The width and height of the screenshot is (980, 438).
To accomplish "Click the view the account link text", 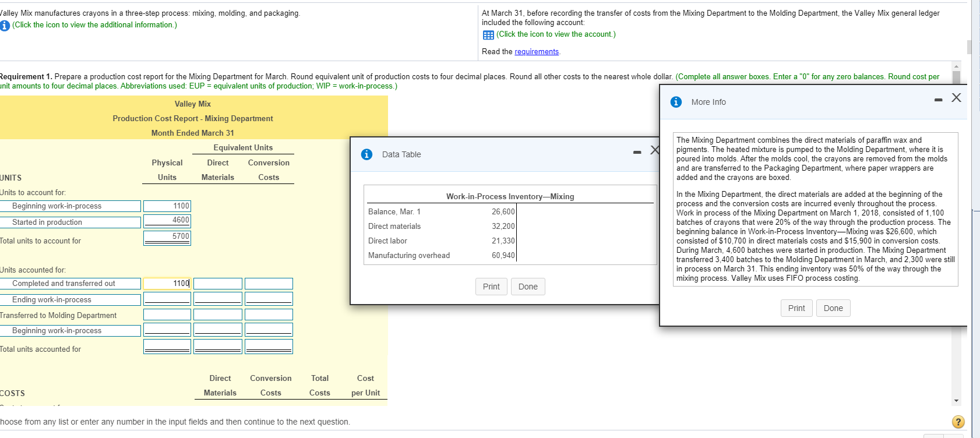I will [556, 34].
